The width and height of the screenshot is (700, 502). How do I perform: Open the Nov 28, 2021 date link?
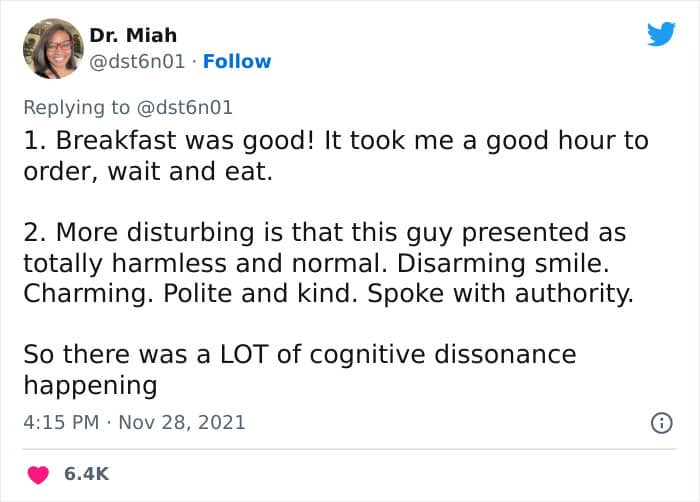click(x=182, y=423)
